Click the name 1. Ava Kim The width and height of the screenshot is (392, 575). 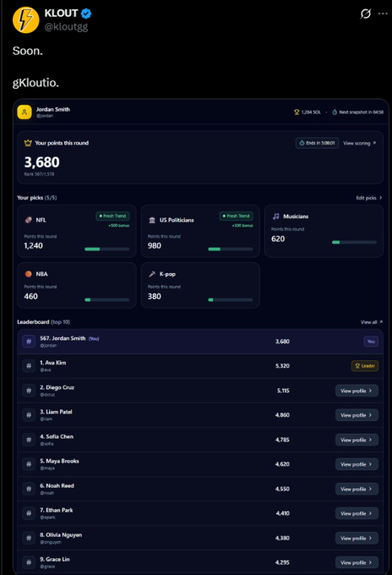(x=53, y=363)
